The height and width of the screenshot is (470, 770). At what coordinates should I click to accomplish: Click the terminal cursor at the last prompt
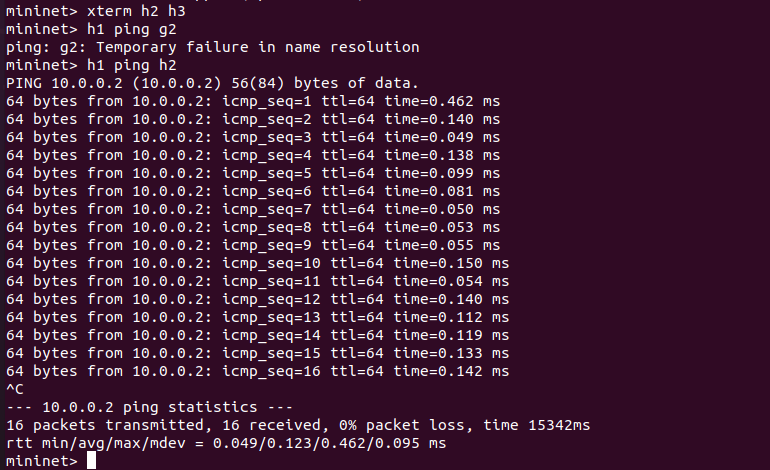tap(91, 461)
